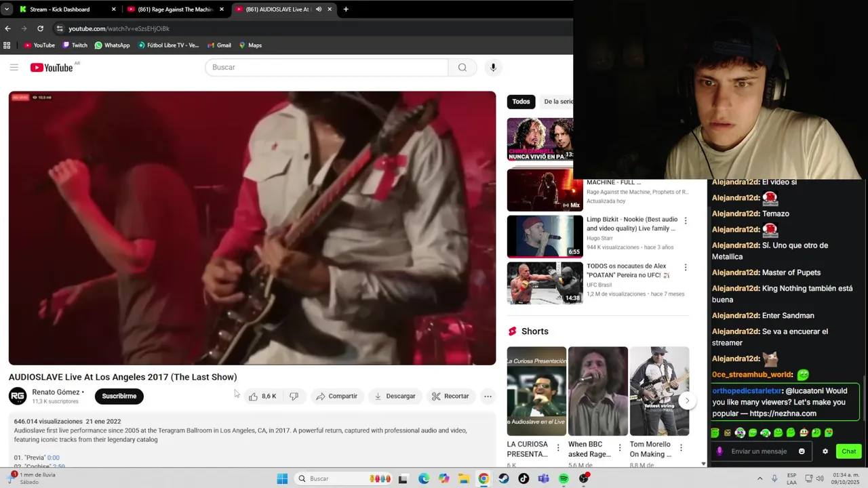868x488 pixels.
Task: Open the new tab plus button
Action: [x=346, y=9]
